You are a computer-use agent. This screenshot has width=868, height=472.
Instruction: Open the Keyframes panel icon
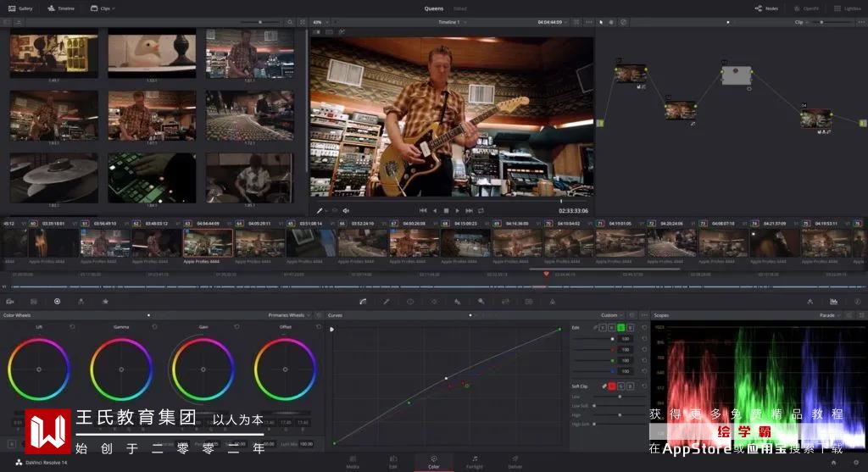810,302
